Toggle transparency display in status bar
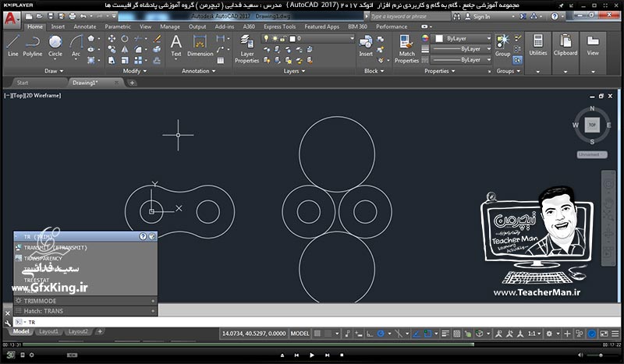This screenshot has height=364, width=624. (457, 334)
